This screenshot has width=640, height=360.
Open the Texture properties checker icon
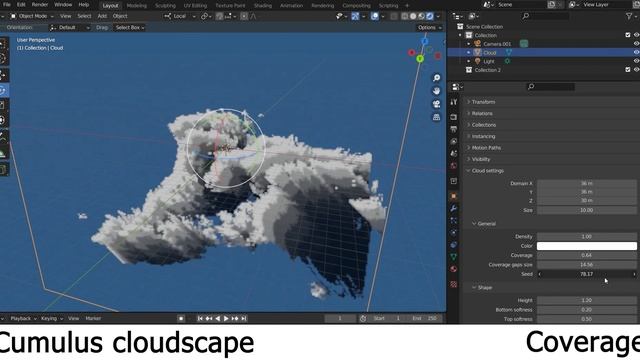(453, 284)
